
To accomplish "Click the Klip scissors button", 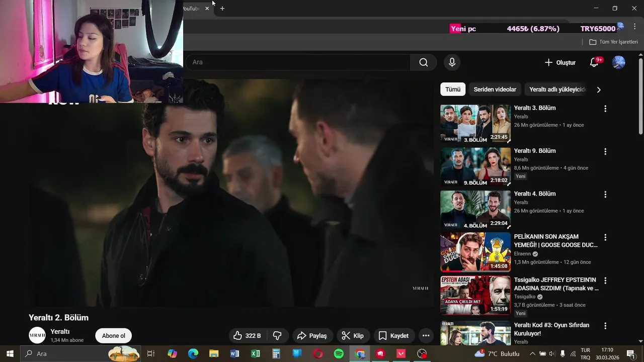I will tap(353, 335).
